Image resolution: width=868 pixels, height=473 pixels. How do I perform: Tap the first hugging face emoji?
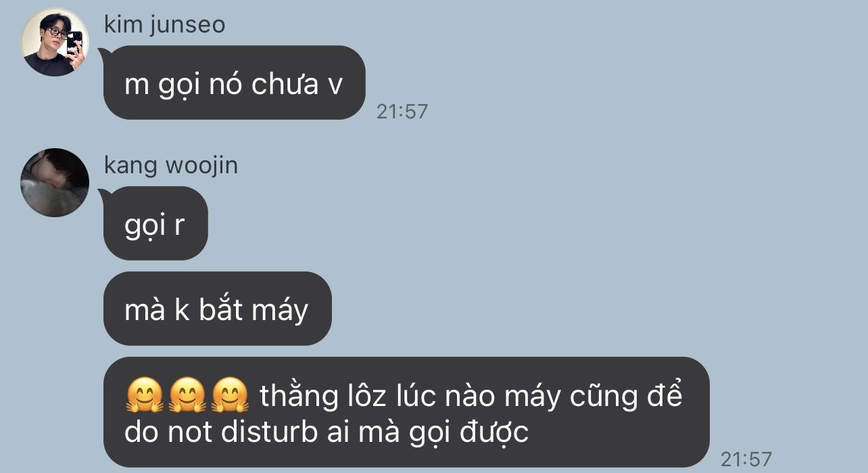(145, 397)
